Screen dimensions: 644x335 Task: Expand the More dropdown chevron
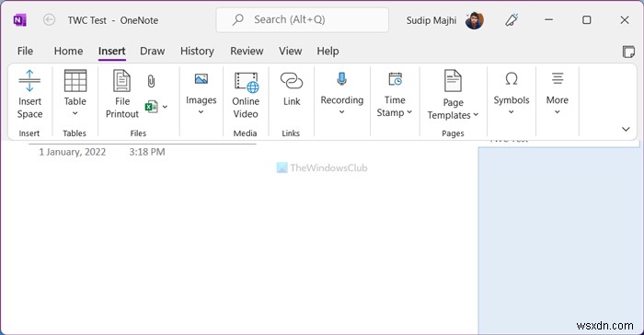click(558, 111)
